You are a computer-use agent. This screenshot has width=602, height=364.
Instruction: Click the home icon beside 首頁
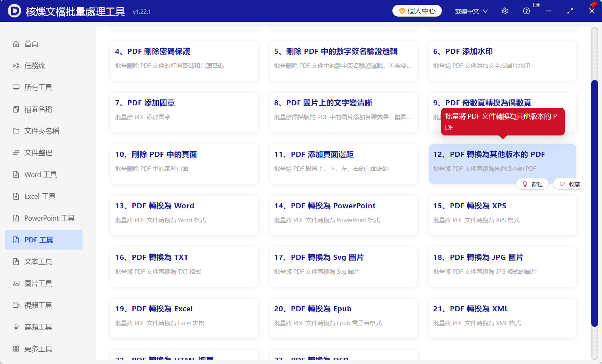16,44
